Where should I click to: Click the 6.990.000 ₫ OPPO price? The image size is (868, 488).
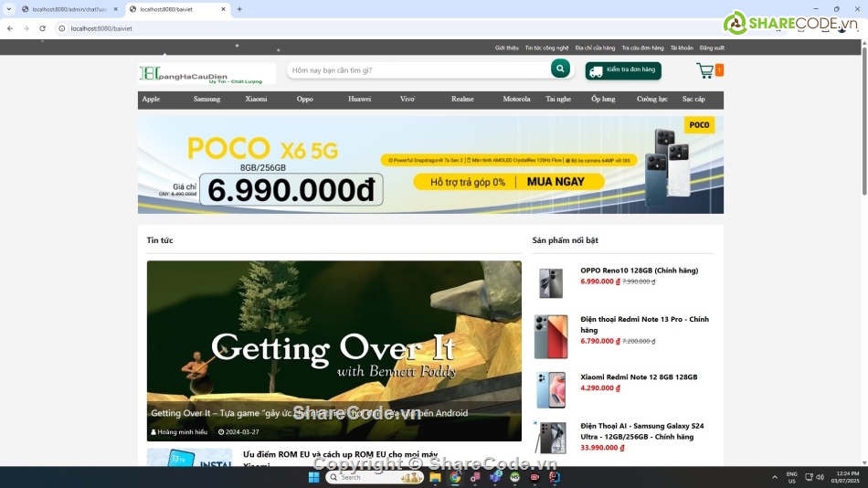600,281
